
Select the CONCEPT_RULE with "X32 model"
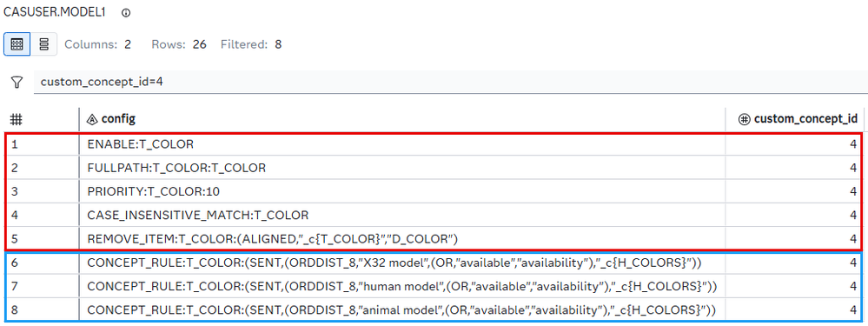point(402,263)
